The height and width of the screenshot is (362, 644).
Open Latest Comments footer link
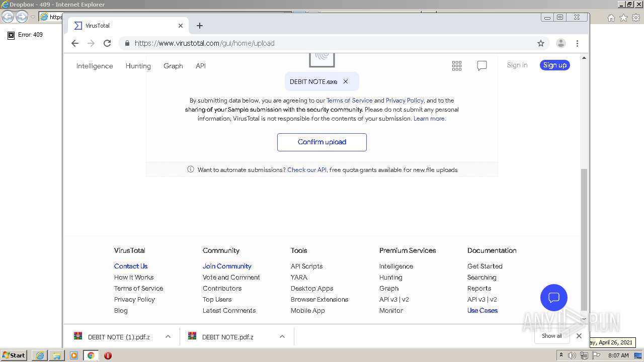pyautogui.click(x=229, y=311)
